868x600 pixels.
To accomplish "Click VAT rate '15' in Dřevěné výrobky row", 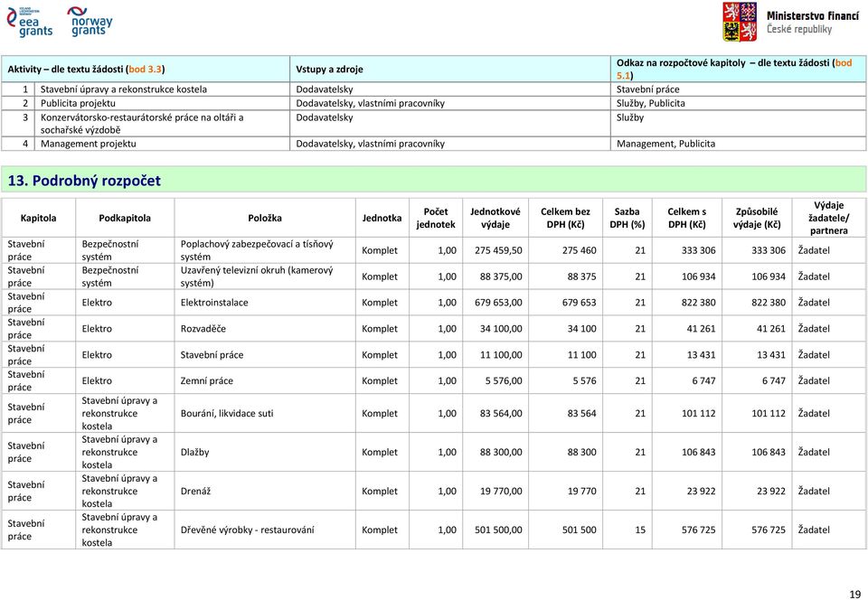I will (640, 530).
